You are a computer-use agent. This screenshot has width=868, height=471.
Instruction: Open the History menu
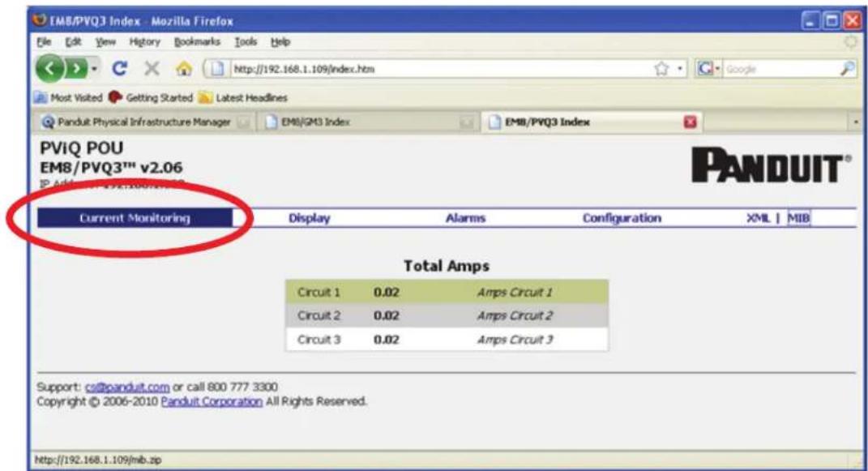click(x=144, y=42)
